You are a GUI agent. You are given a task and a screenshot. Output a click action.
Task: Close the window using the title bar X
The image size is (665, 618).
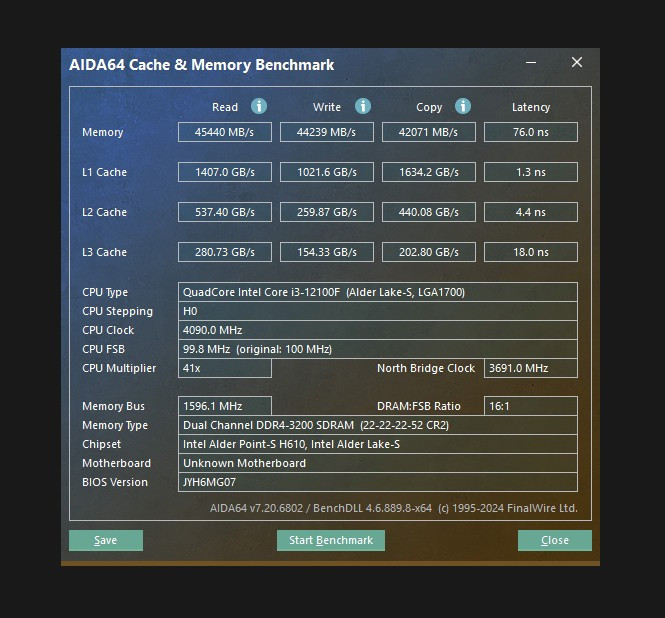577,63
